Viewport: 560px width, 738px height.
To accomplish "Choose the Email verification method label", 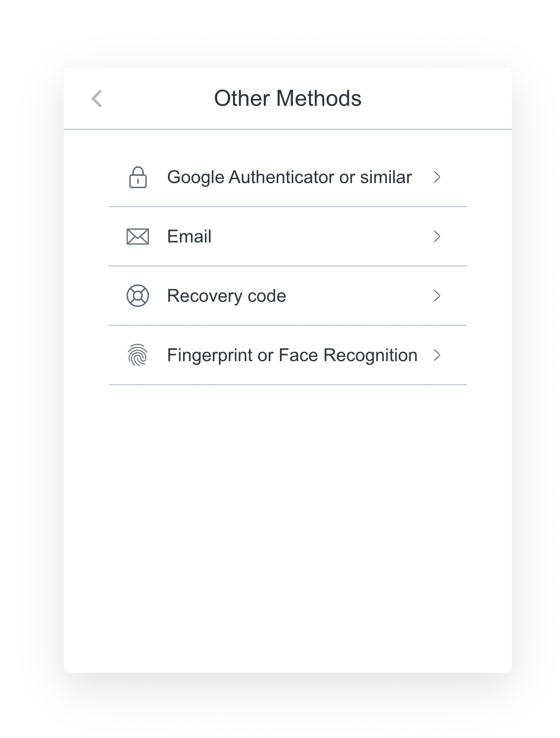I will tap(189, 237).
